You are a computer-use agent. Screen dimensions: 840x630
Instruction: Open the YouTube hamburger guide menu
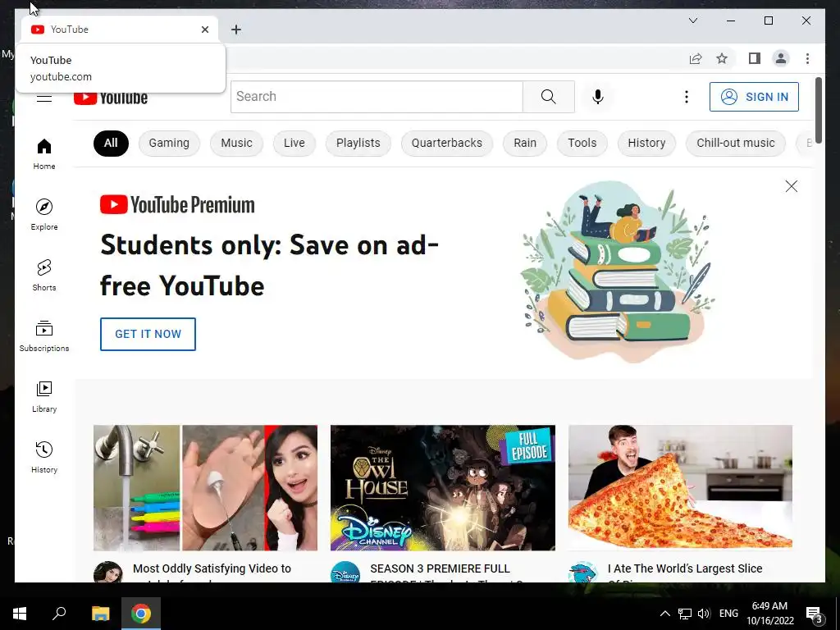(x=44, y=98)
